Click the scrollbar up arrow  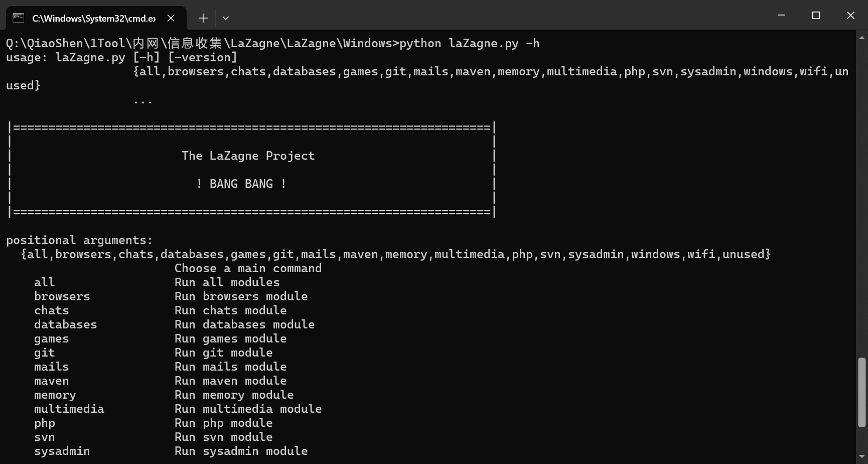pyautogui.click(x=862, y=38)
